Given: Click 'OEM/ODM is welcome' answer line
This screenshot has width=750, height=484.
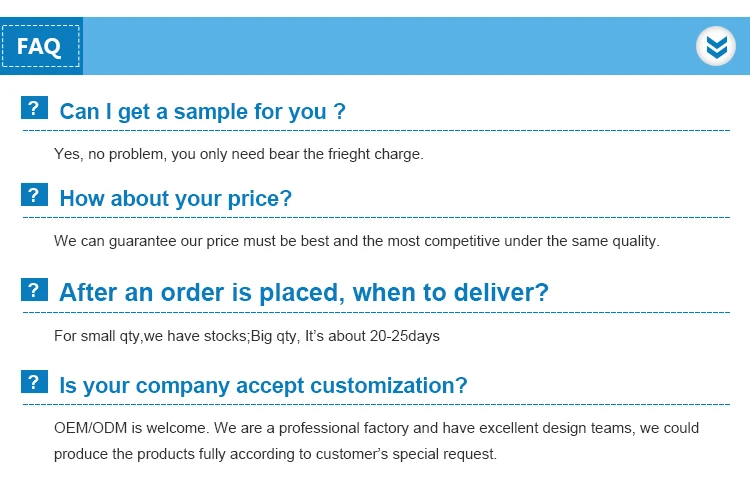Looking at the screenshot, I should point(377,428).
